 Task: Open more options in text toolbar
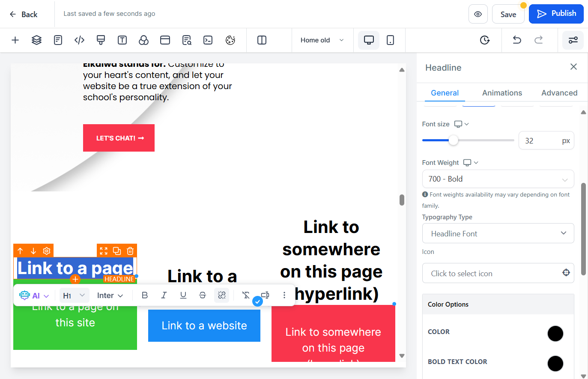[x=284, y=295]
